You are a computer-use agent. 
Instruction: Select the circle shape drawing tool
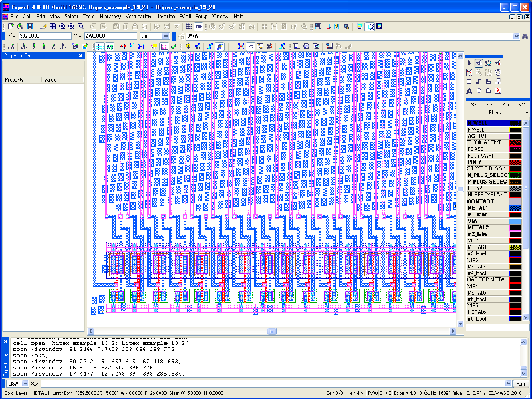[x=479, y=90]
